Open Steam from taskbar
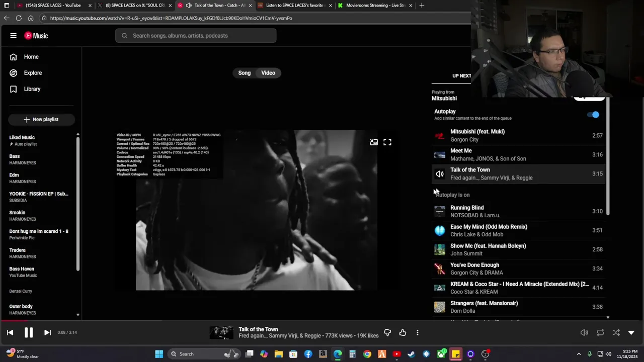Image resolution: width=644 pixels, height=362 pixels. (411, 354)
